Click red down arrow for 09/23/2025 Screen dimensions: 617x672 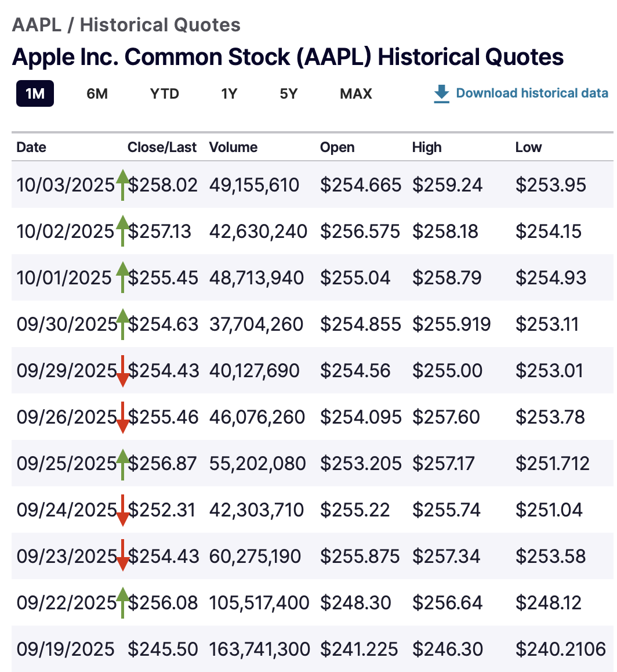point(122,557)
